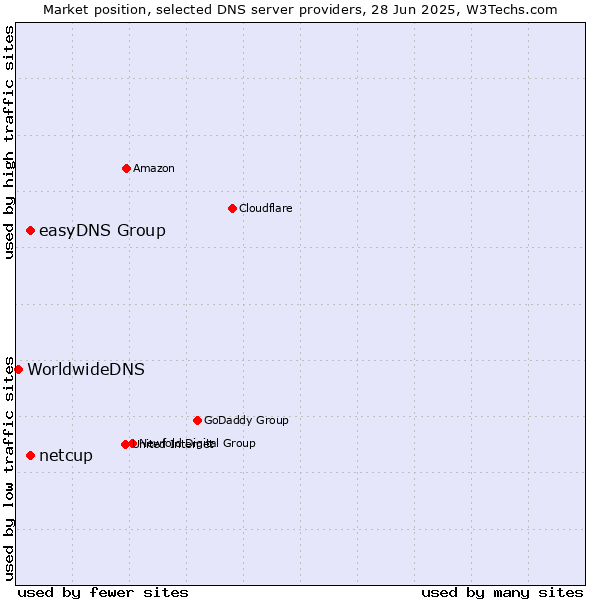Click the 'used by high traffic sites' label
The image size is (600, 600).
9,142
